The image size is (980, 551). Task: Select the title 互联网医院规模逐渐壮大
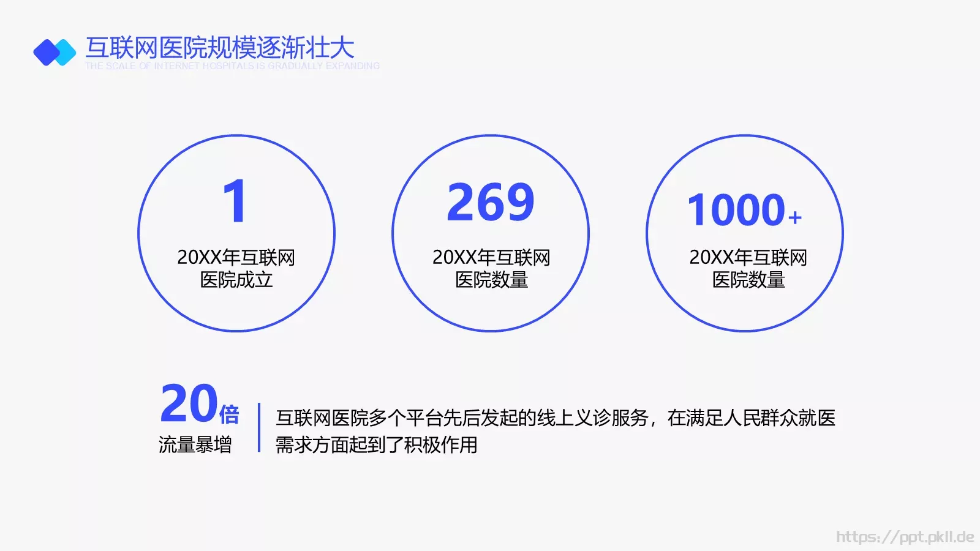click(x=220, y=48)
